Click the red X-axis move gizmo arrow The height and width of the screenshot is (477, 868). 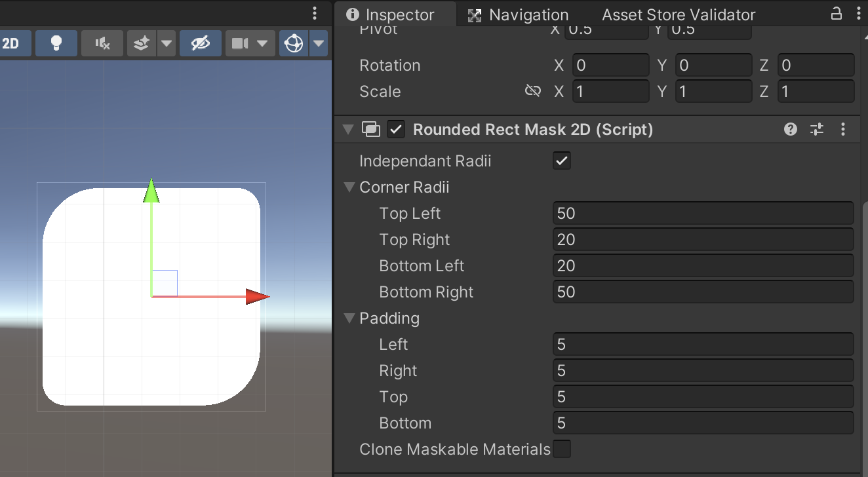tap(258, 297)
